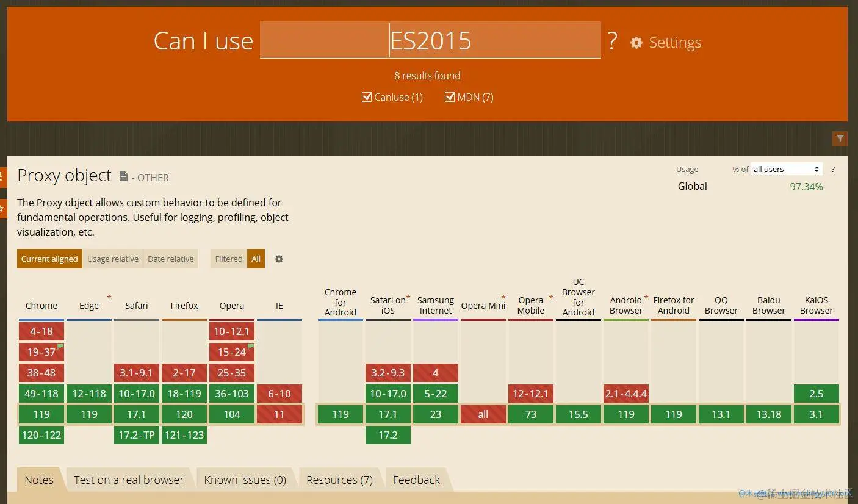The height and width of the screenshot is (504, 858).
Task: Click the Firefox column header
Action: point(184,306)
